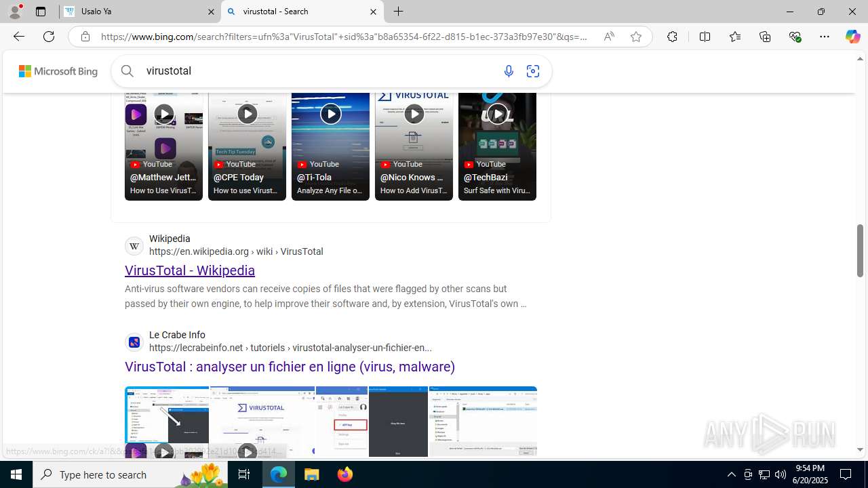Open the tab actions menu icon
Viewport: 868px width, 488px height.
pyautogui.click(x=41, y=12)
